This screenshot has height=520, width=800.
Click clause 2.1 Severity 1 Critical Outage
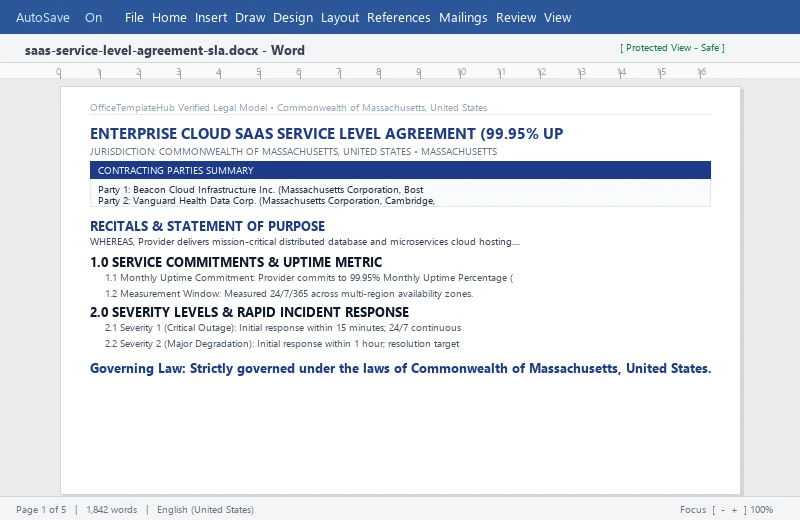click(x=283, y=328)
